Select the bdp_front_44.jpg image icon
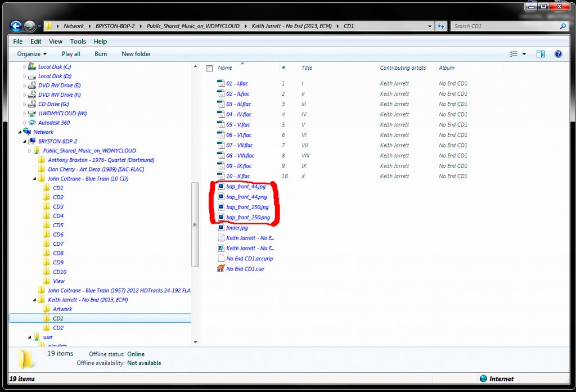 point(220,186)
